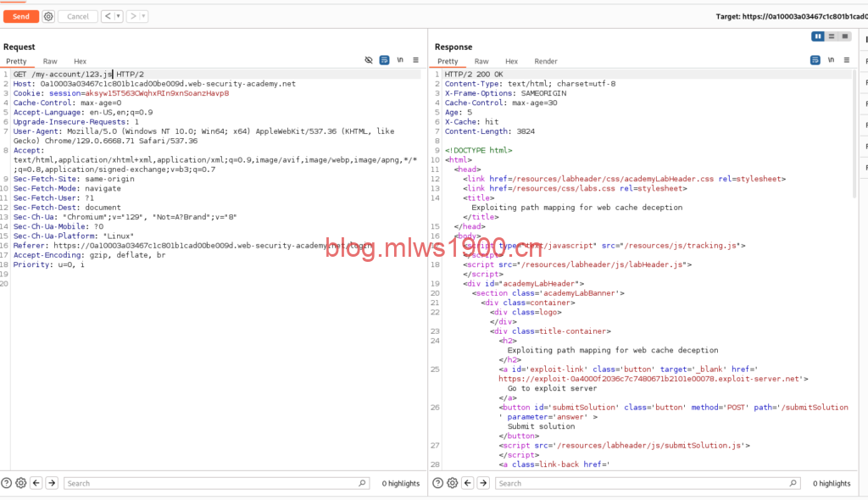Open the Response Render tab
The width and height of the screenshot is (868, 500).
pyautogui.click(x=546, y=62)
